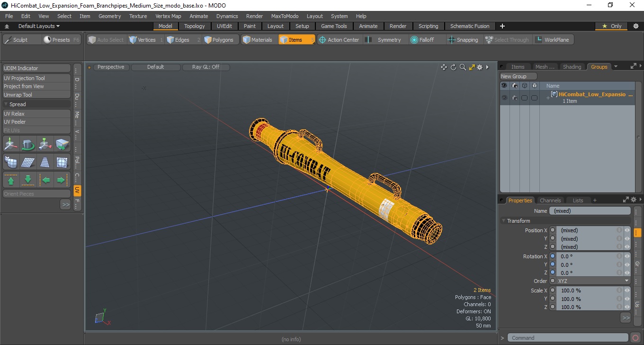644x345 pixels.
Task: Toggle Symmetry in the toolbar
Action: point(385,40)
